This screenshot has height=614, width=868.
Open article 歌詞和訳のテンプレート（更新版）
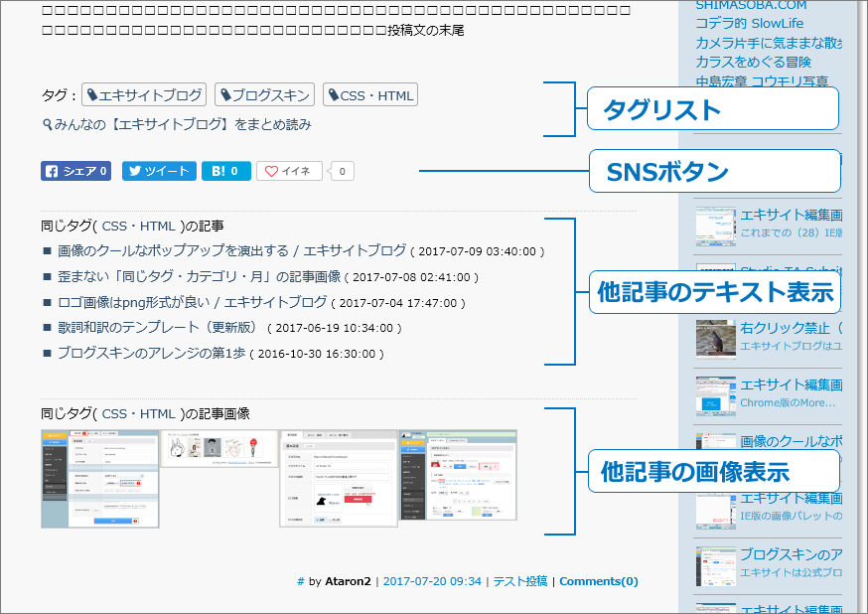(158, 327)
